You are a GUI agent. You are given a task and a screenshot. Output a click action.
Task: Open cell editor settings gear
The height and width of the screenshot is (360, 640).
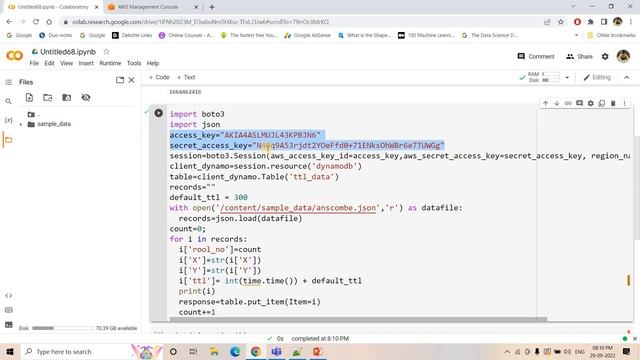tap(590, 103)
